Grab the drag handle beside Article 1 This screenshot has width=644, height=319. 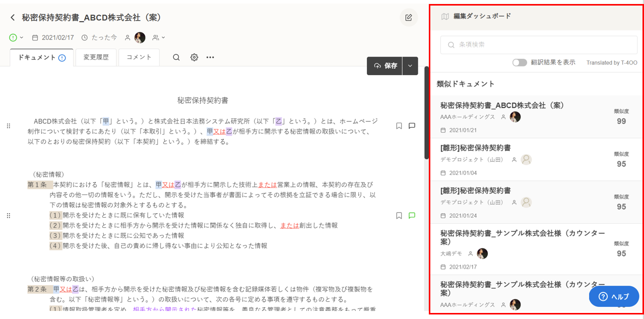(x=9, y=216)
